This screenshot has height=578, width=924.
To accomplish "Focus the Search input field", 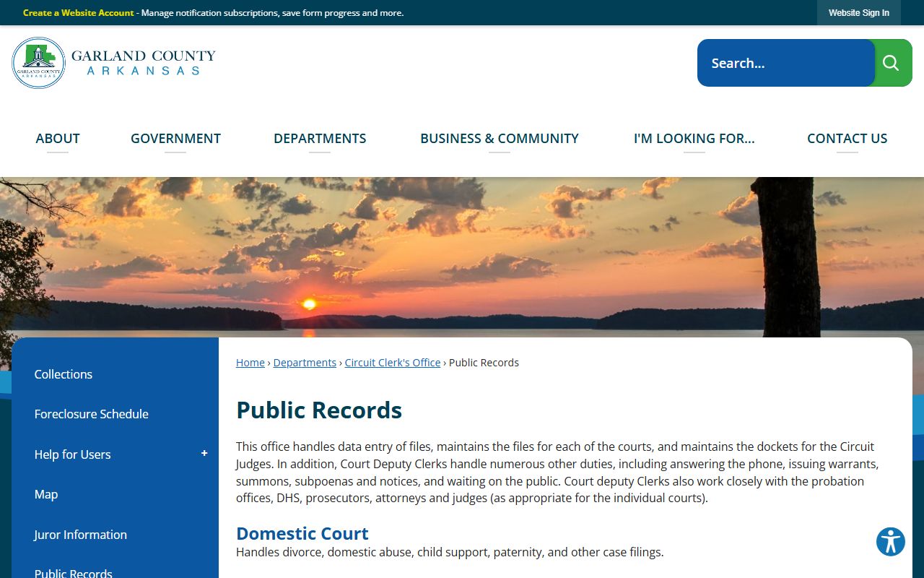I will click(x=786, y=63).
